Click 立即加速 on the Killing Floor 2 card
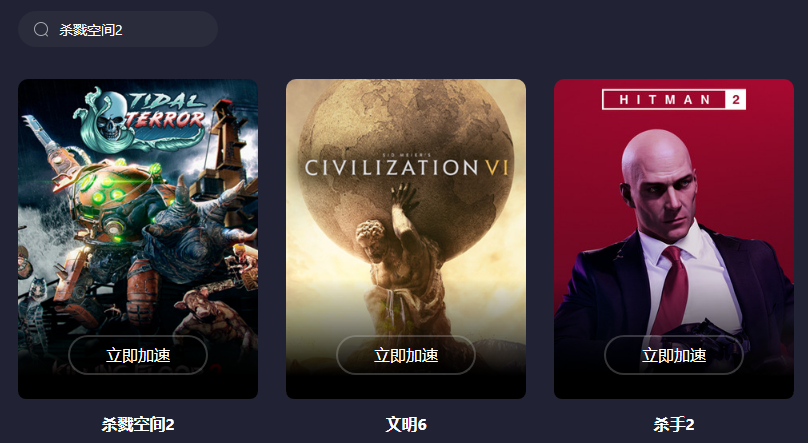808x443 pixels. 138,355
